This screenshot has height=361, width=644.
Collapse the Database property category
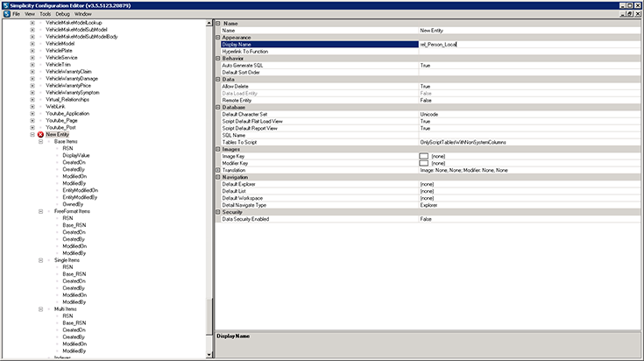pos(218,107)
